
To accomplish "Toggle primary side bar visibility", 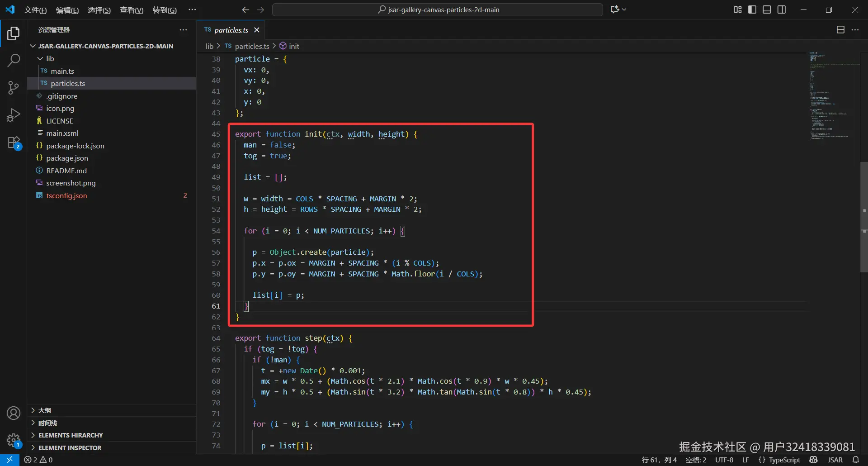I will (x=752, y=10).
